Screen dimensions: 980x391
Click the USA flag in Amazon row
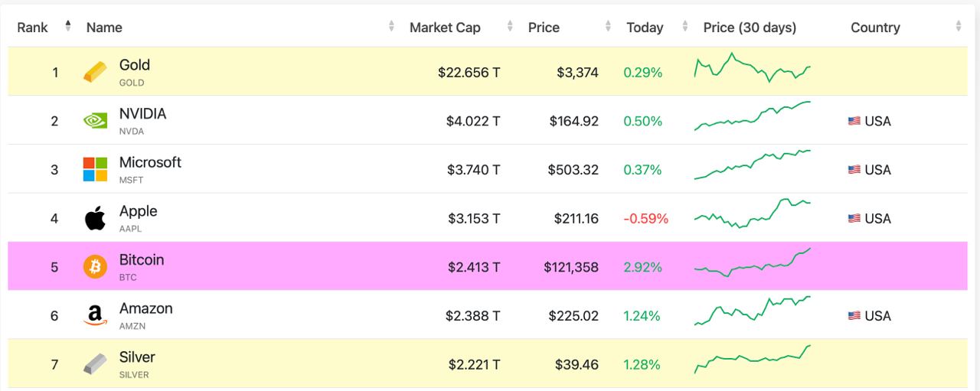[x=854, y=316]
